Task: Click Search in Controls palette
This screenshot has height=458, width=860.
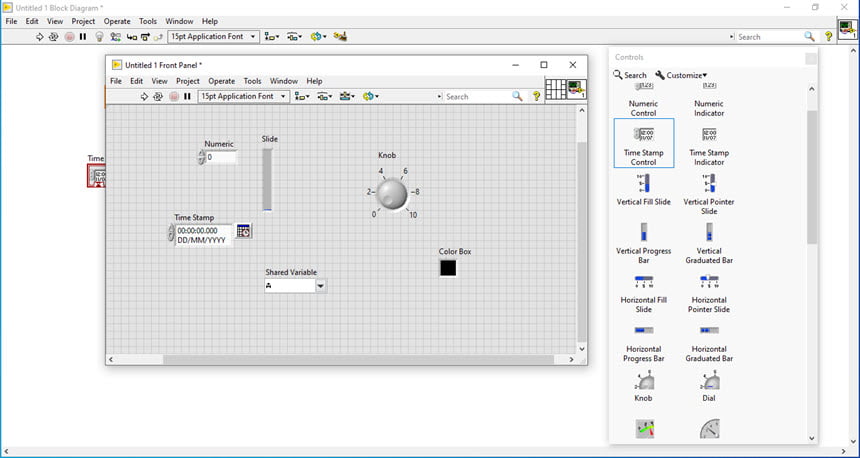Action: [x=630, y=75]
